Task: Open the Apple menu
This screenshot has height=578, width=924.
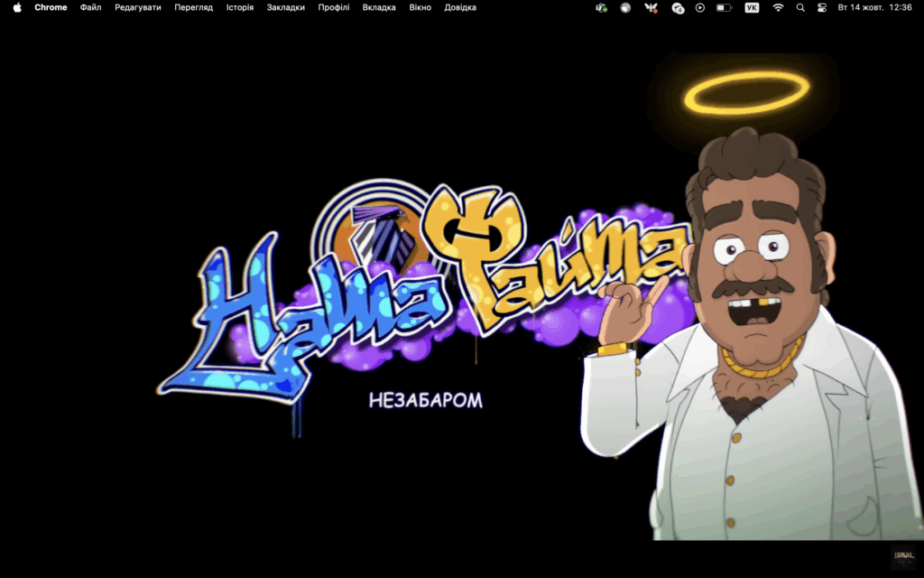Action: 17,7
